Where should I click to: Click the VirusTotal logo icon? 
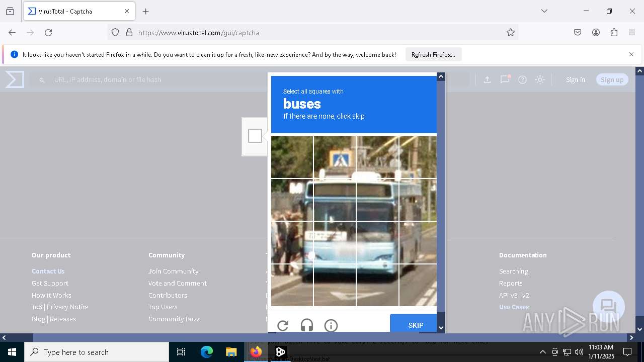(15, 79)
